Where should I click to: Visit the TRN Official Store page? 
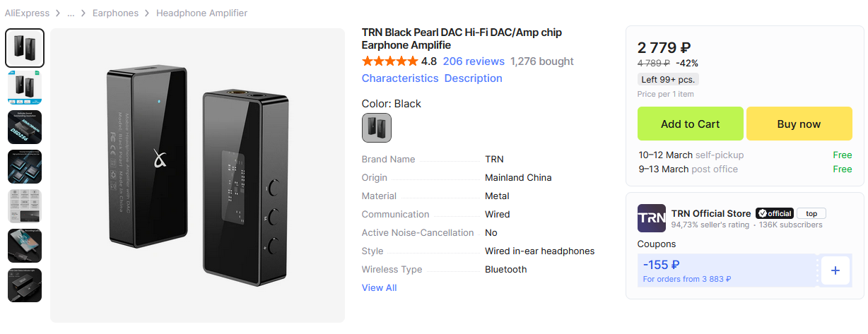pyautogui.click(x=710, y=213)
